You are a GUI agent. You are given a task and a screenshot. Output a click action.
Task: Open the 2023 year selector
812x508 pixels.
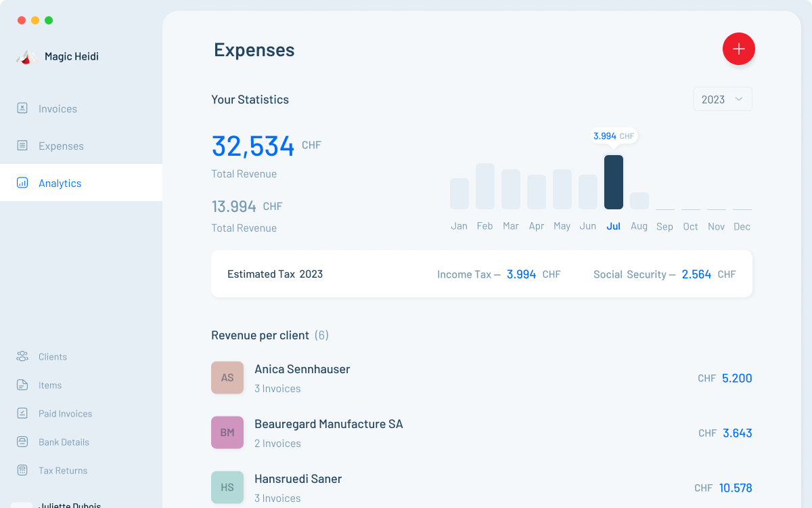coord(722,99)
